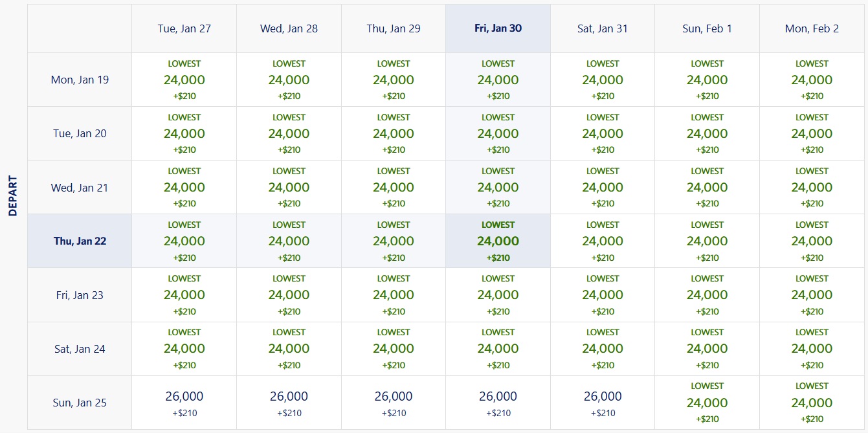Select the Sun Jan 25 fare returning Sun Feb 1
Screen dimensions: 868x433
[707, 402]
